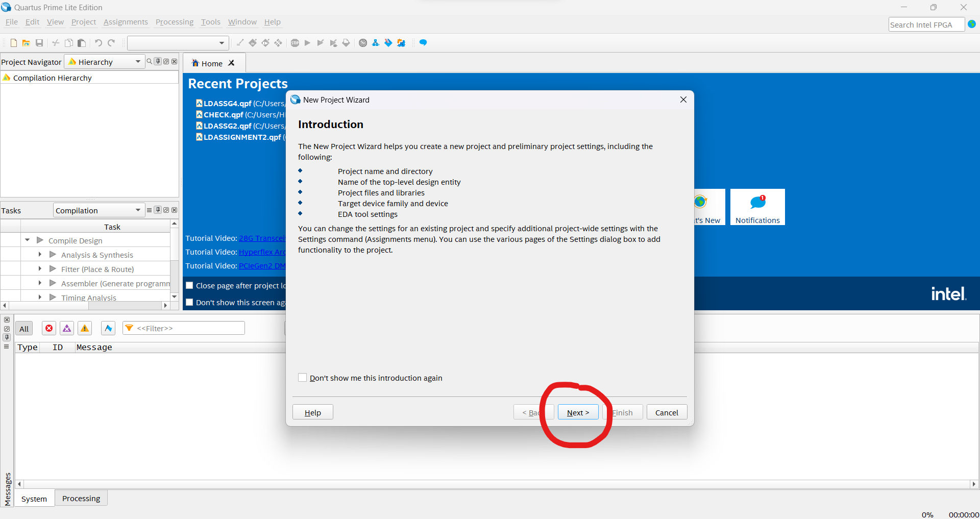Click the Cancel button in wizard
980x519 pixels.
pos(667,412)
